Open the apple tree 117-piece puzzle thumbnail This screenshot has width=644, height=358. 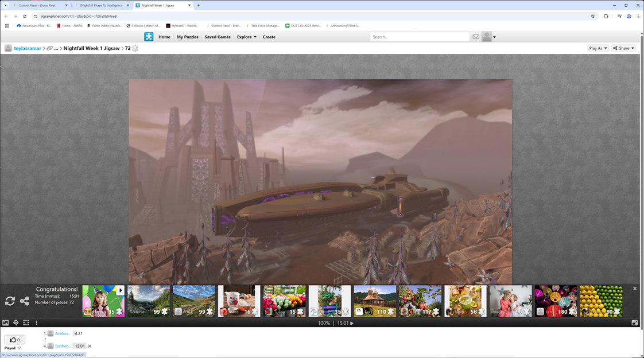tap(420, 301)
